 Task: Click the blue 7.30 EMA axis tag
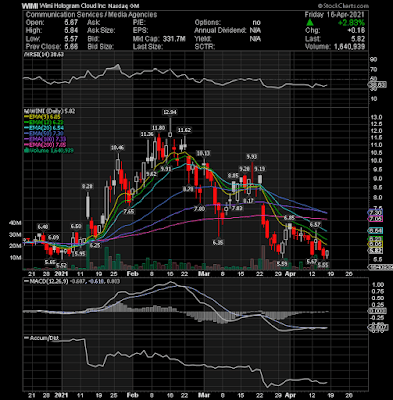click(375, 213)
